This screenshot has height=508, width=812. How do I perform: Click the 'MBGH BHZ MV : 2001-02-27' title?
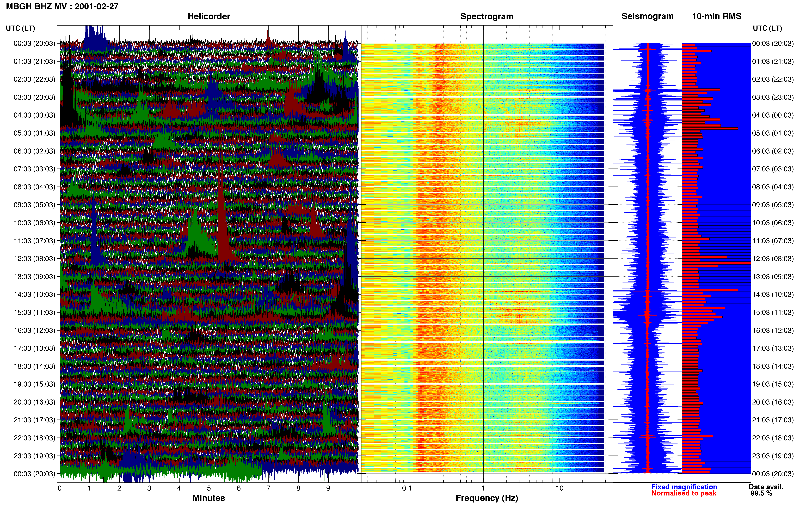coord(62,6)
